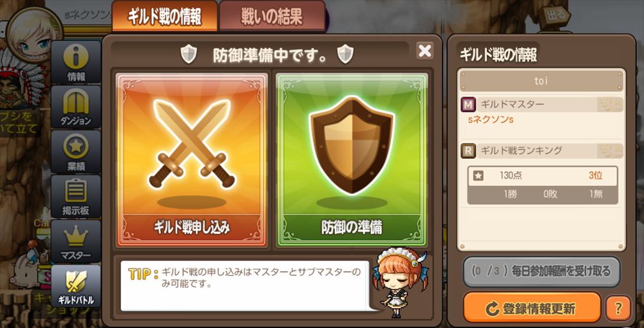Switch to the 戦いの結果 tab

click(x=272, y=16)
